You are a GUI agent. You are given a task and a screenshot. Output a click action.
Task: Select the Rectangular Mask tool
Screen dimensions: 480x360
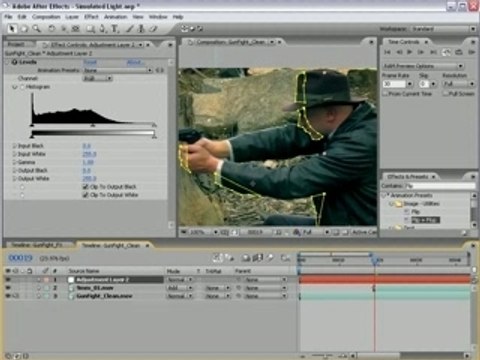click(90, 29)
